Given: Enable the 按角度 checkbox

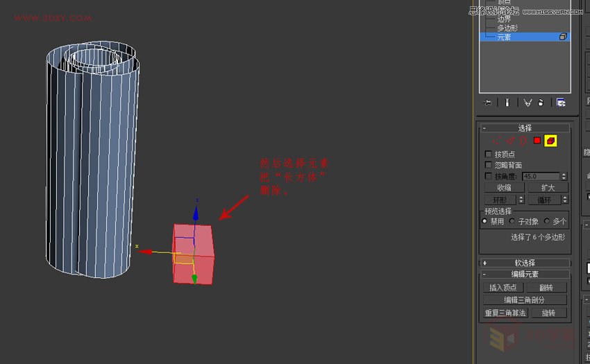Looking at the screenshot, I should (x=488, y=176).
